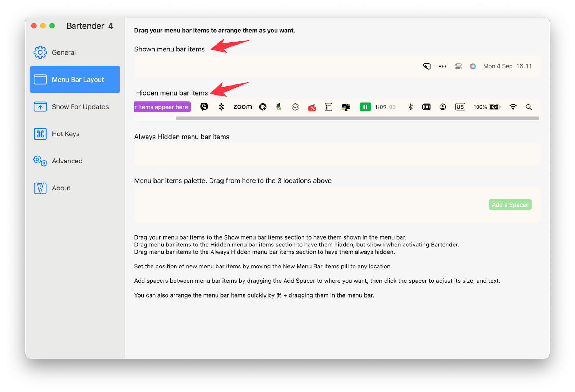Click the Add a Spacer button

[510, 205]
